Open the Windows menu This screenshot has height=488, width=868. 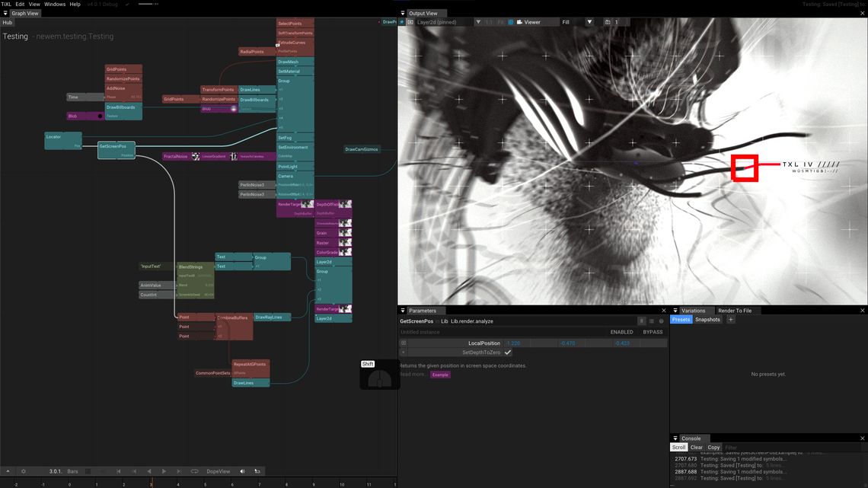55,4
